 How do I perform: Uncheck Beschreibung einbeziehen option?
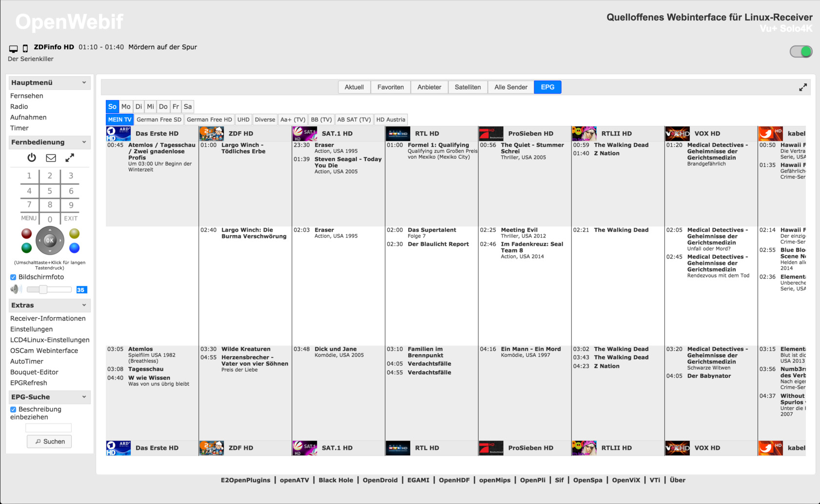click(x=13, y=409)
